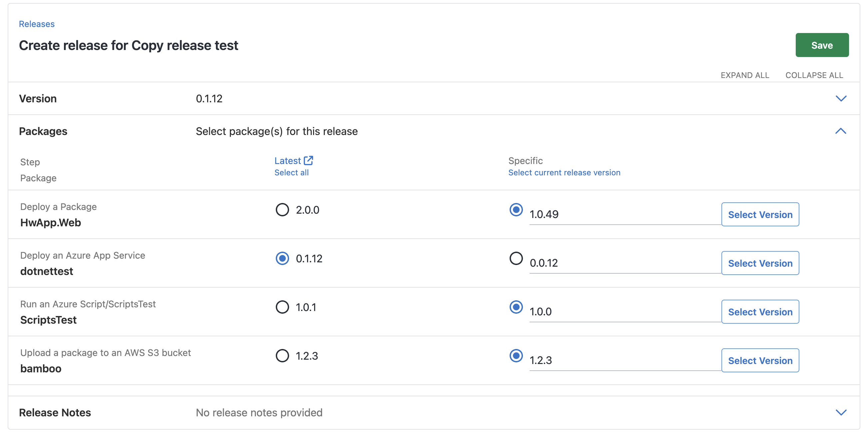Select latest 1.2.3 for bamboo package

(282, 355)
